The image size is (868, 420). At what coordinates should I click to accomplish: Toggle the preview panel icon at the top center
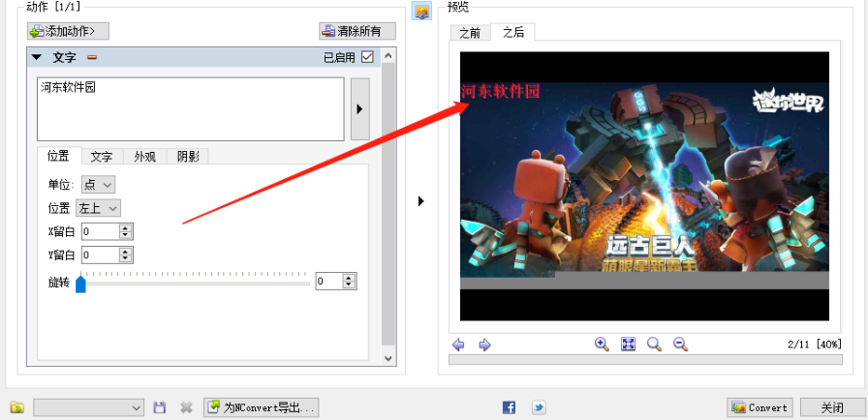point(421,11)
